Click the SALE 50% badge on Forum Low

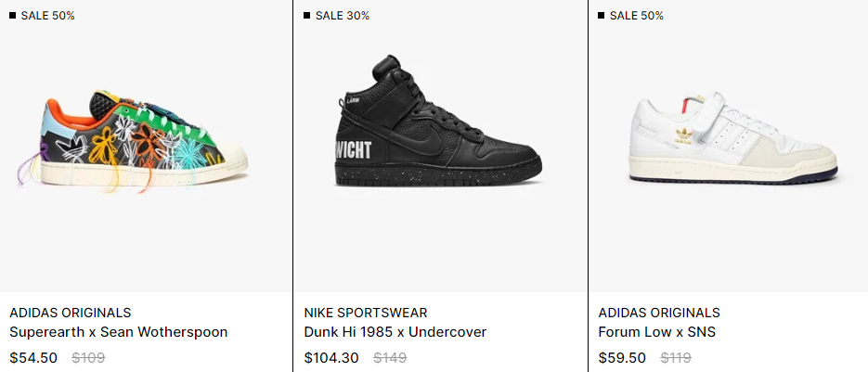pyautogui.click(x=631, y=16)
